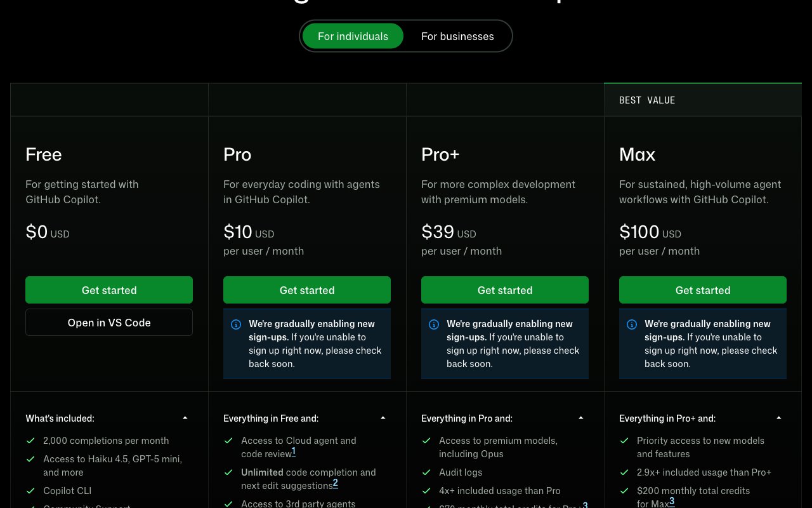Viewport: 812px width, 508px height.
Task: Click 'For more complex development' description
Action: [x=498, y=192]
